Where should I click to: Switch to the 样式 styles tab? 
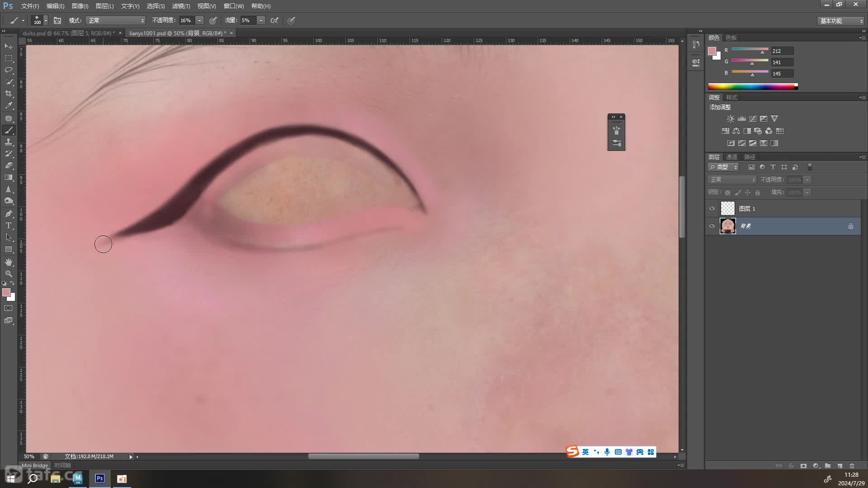click(x=731, y=97)
